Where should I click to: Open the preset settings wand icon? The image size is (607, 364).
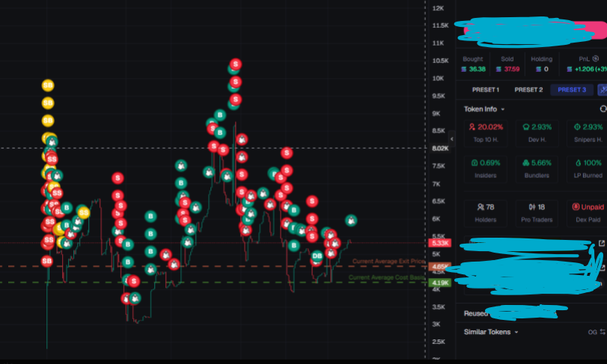[603, 90]
